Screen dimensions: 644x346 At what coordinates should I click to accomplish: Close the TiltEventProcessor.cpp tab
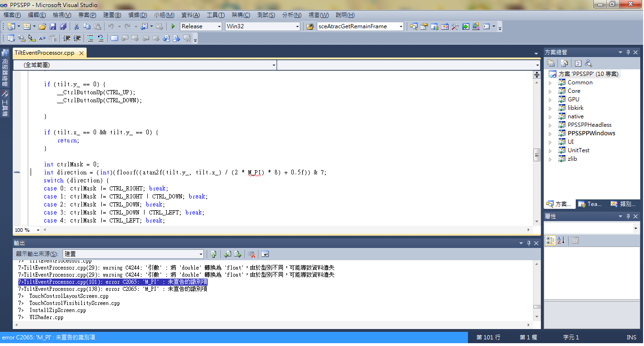(81, 53)
